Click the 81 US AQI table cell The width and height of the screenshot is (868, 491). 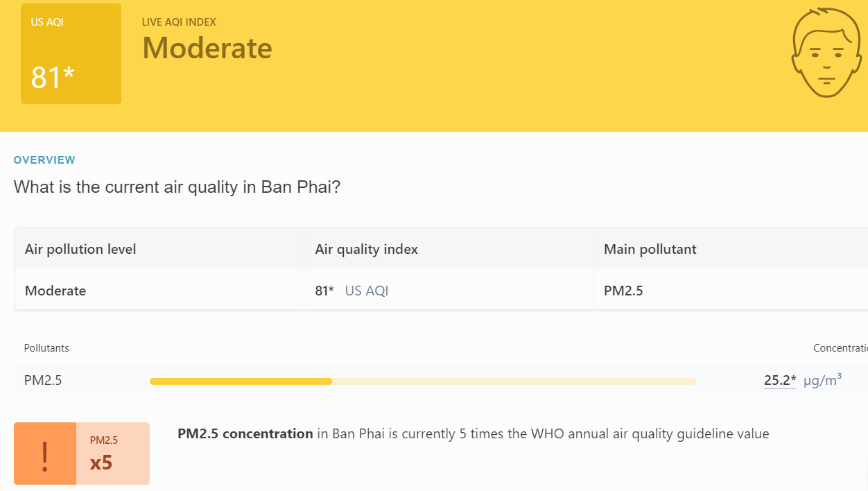coord(449,291)
